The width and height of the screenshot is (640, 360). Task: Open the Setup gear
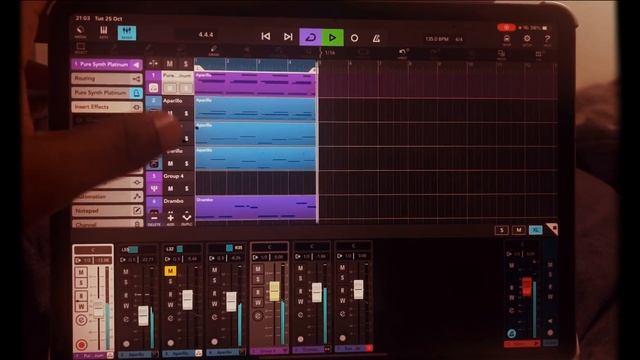pyautogui.click(x=527, y=40)
